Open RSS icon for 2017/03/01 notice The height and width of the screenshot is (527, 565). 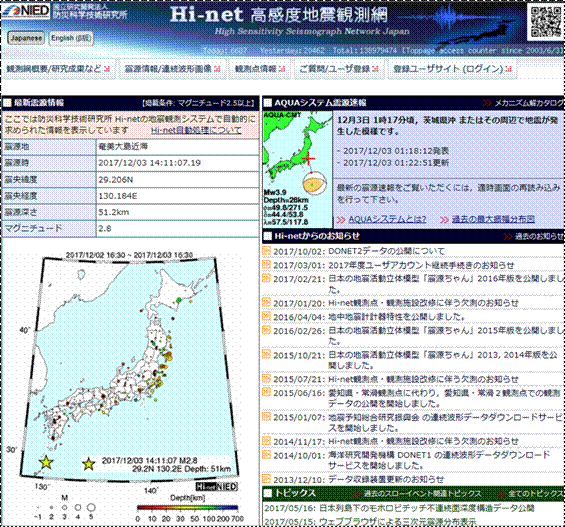[266, 265]
